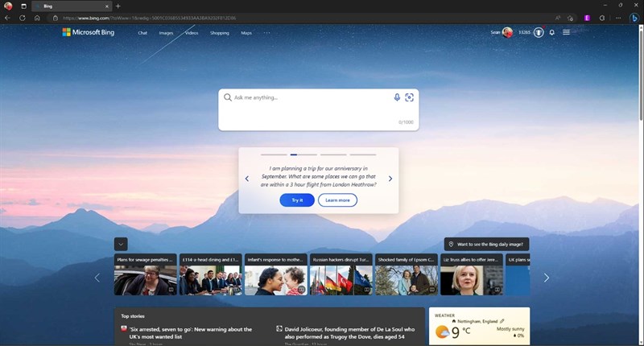
Task: Open Sean's account profile picture
Action: point(507,32)
